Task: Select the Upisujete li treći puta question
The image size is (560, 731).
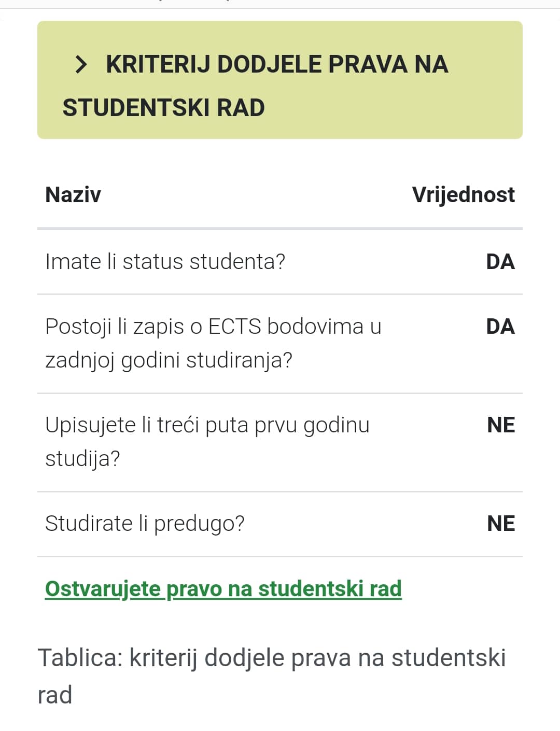Action: pyautogui.click(x=207, y=442)
